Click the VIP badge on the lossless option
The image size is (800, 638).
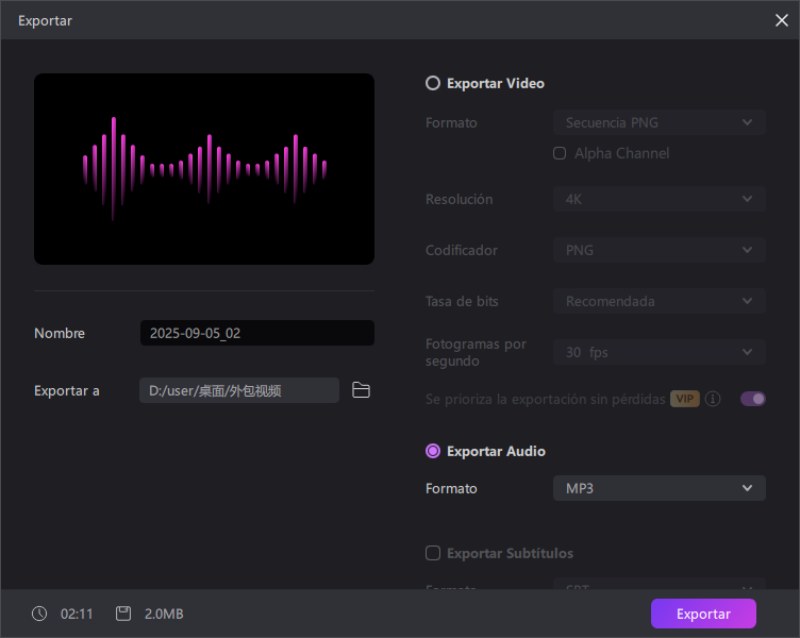(x=685, y=399)
